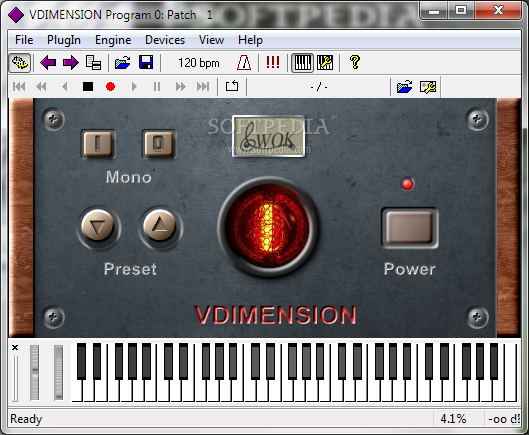Click the WOK logo plate
The height and width of the screenshot is (435, 529).
point(269,136)
